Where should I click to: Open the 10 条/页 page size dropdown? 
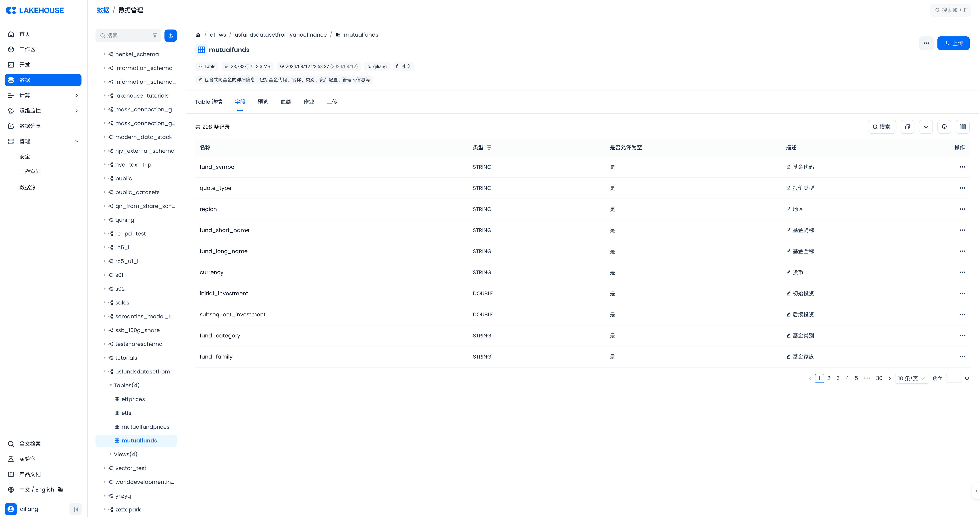[x=911, y=378]
